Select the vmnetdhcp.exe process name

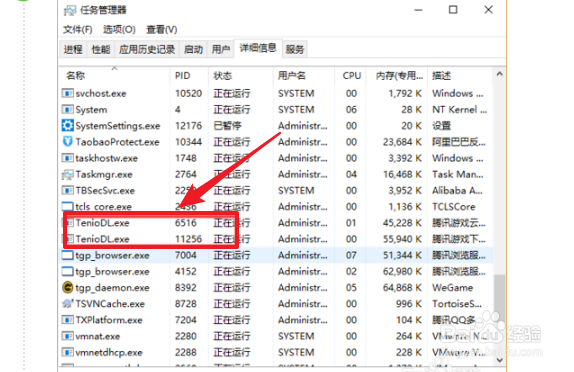point(109,352)
